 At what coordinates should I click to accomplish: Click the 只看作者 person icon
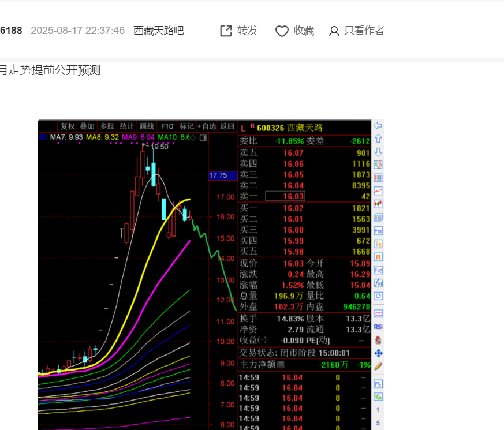[334, 31]
